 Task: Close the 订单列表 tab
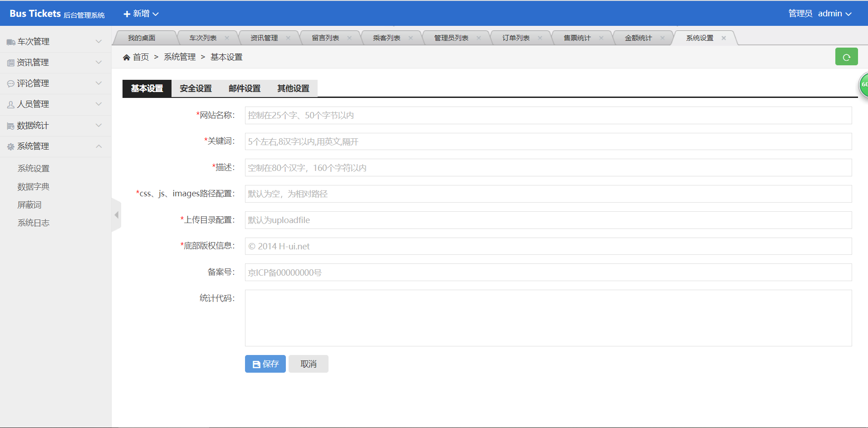(540, 38)
